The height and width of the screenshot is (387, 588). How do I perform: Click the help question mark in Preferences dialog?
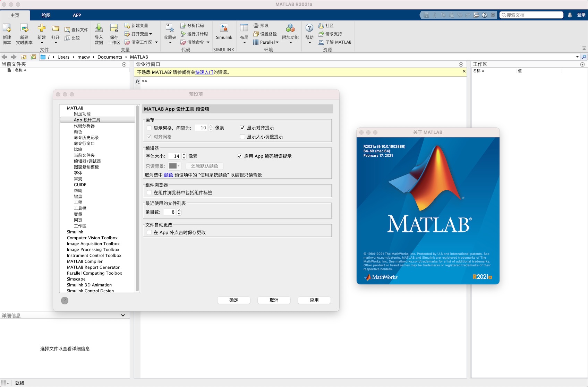coord(65,301)
